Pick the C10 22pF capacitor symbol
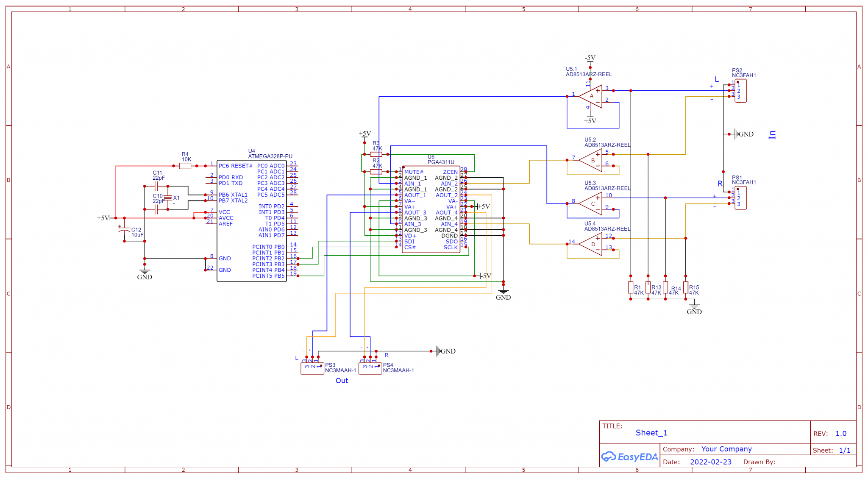868x479 pixels. (156, 209)
